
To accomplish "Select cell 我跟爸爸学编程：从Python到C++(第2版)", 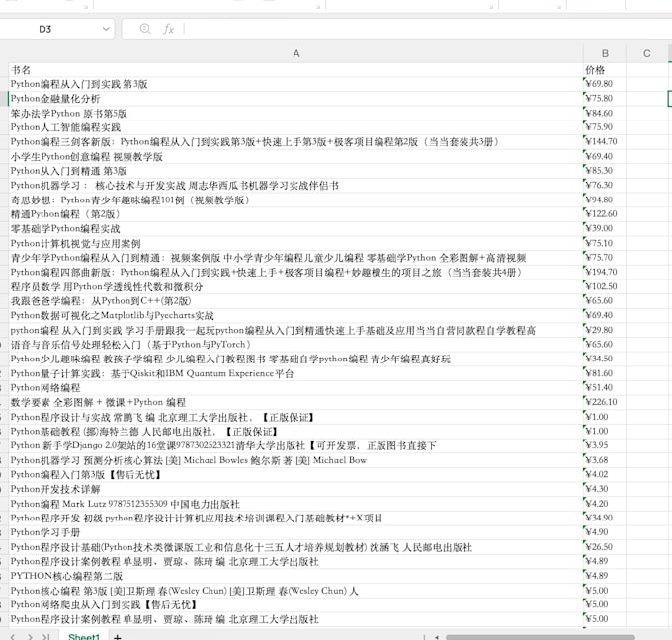I will pos(296,301).
